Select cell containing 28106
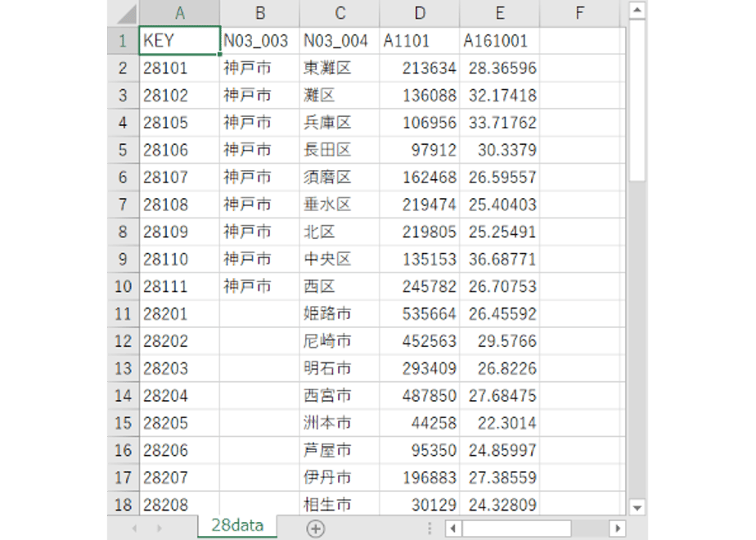The width and height of the screenshot is (756, 540). [179, 150]
